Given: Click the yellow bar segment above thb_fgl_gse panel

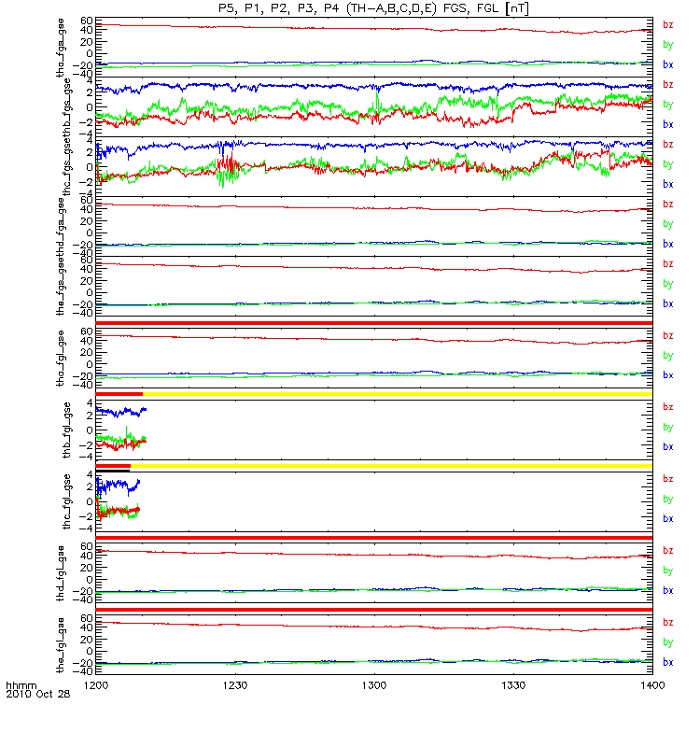Looking at the screenshot, I should (x=398, y=394).
